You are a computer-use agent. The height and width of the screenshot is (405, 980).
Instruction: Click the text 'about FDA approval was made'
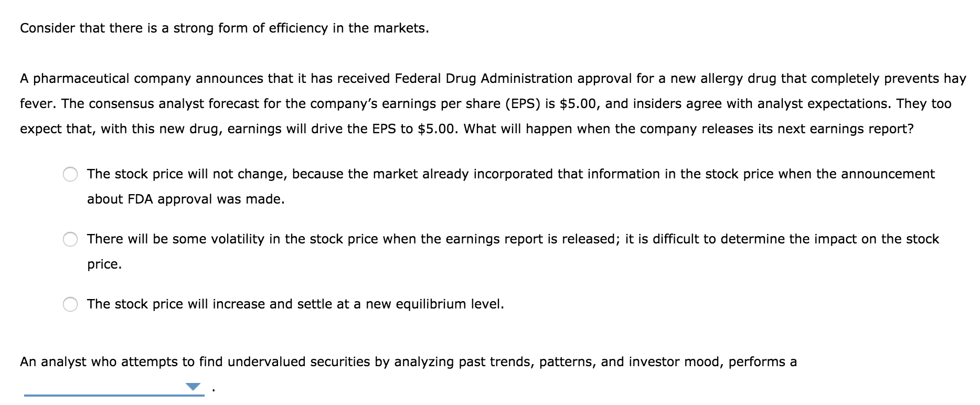point(185,198)
